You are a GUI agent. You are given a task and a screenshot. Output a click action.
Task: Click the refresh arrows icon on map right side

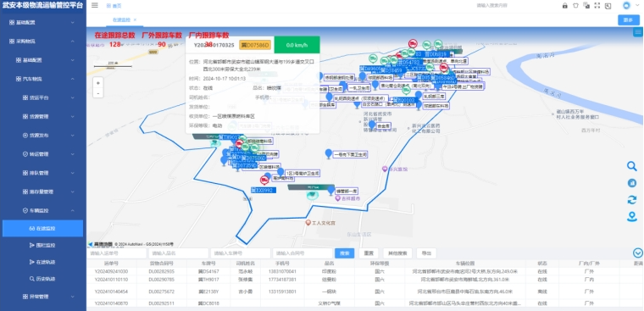(x=631, y=200)
